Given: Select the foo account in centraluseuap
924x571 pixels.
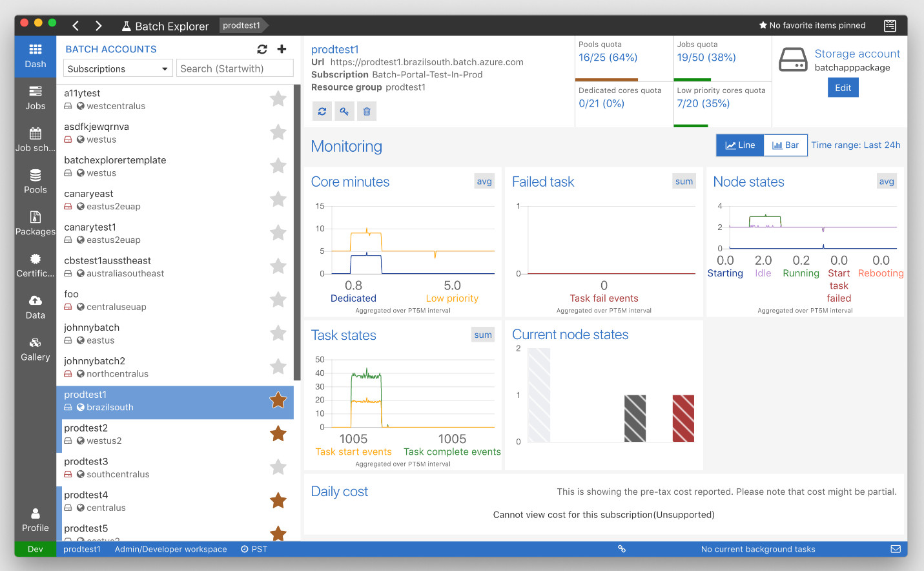Looking at the screenshot, I should [x=175, y=300].
